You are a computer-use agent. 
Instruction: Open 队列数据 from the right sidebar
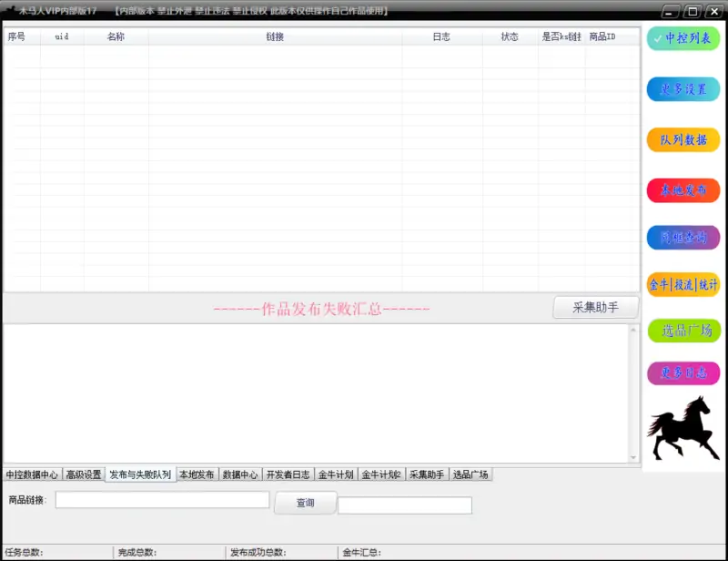coord(683,139)
